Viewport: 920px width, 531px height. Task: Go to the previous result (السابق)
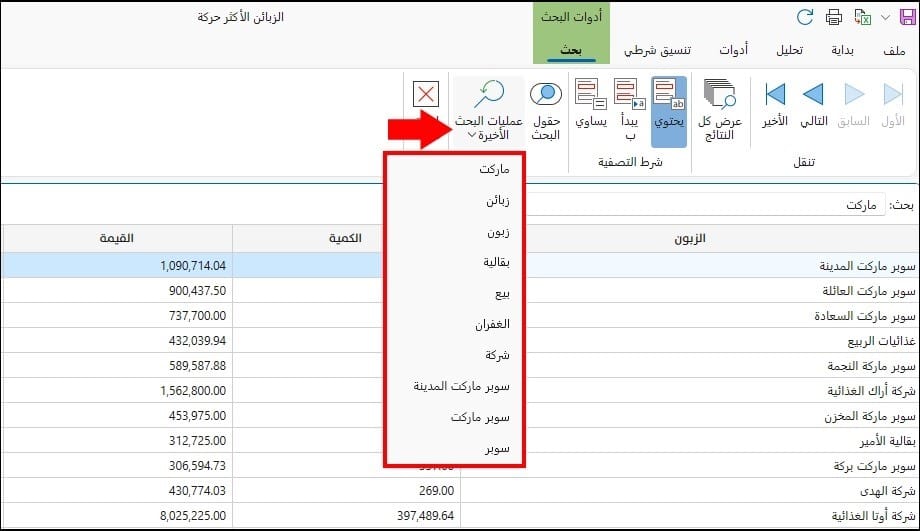(854, 106)
